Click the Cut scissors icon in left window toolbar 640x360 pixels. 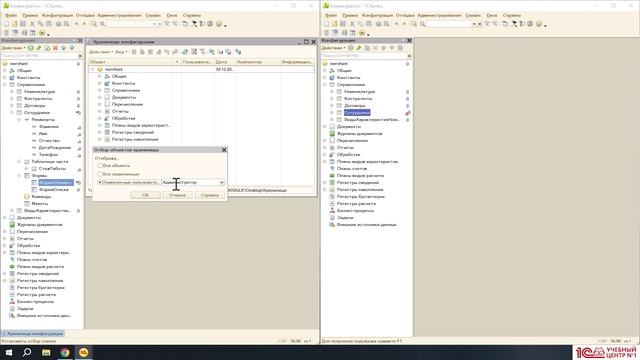pos(32,24)
